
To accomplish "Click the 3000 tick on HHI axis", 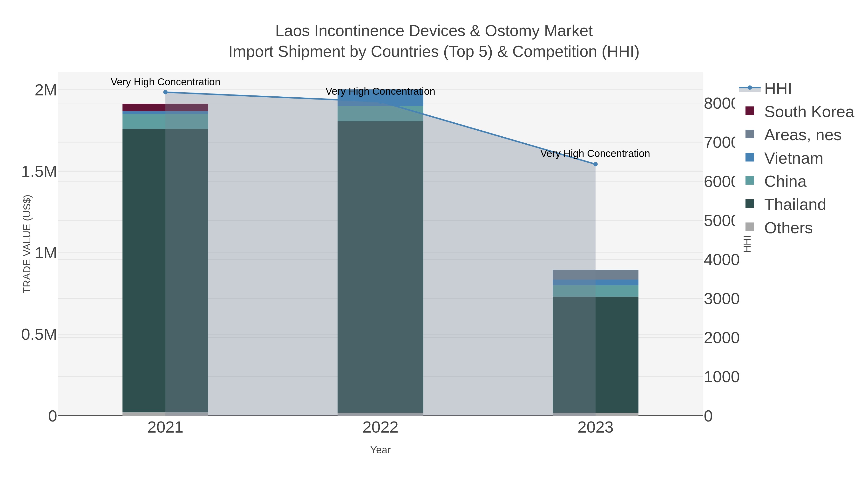I will (721, 299).
